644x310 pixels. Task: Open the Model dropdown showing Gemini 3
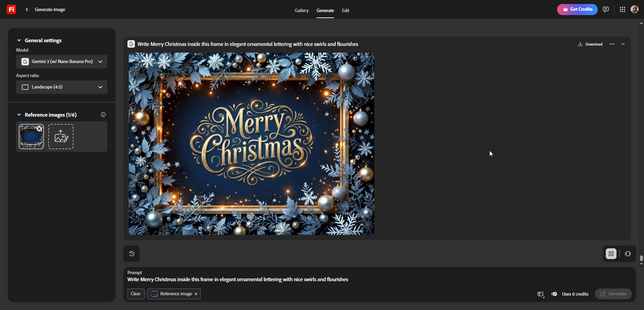pyautogui.click(x=62, y=62)
